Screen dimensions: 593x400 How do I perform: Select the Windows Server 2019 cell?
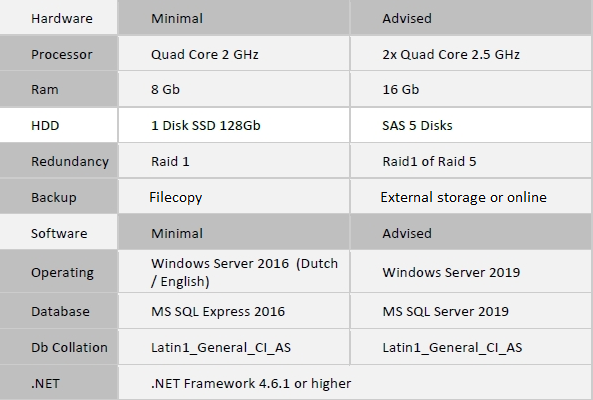(471, 271)
